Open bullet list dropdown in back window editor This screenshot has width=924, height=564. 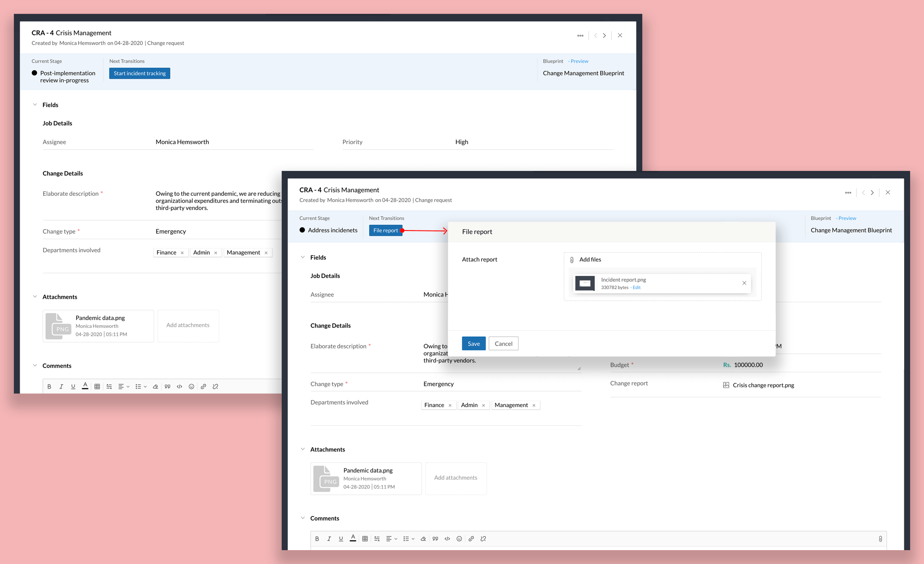pos(141,387)
